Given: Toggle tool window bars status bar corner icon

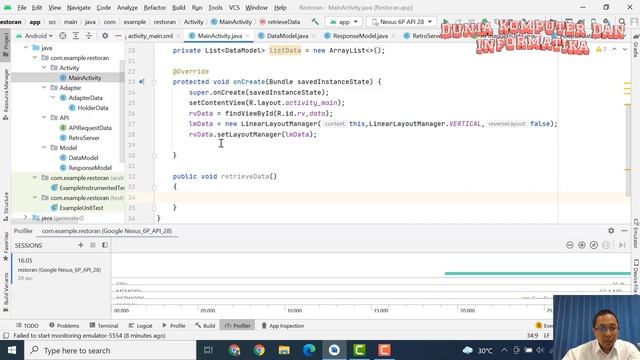Looking at the screenshot, I should (x=6, y=336).
